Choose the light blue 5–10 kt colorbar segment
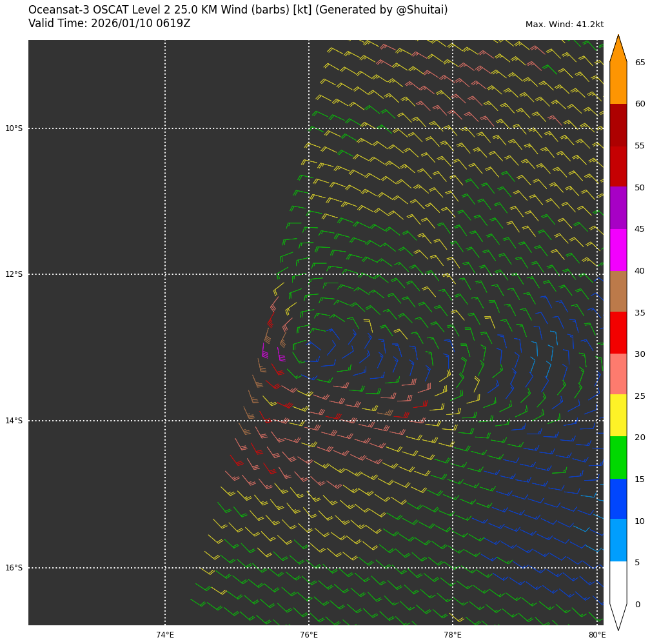The height and width of the screenshot is (644, 650). tap(618, 540)
